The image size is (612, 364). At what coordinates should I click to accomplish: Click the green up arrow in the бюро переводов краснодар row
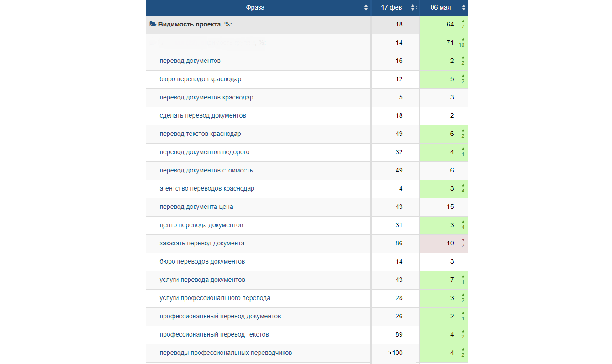tap(463, 76)
